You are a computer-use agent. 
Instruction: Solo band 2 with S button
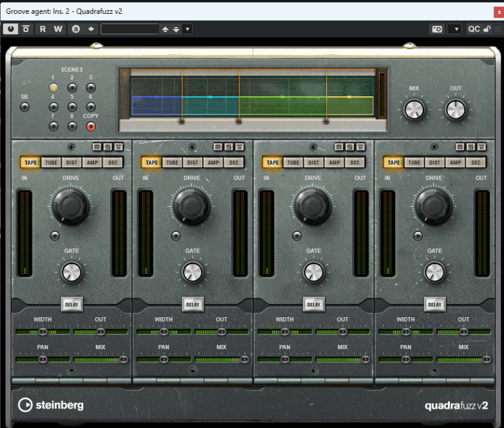(229, 147)
